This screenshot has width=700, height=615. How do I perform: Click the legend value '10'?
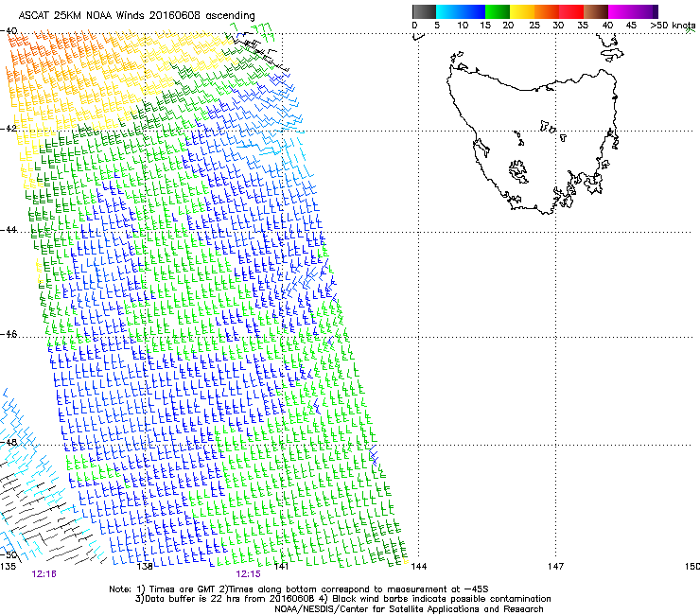463,26
